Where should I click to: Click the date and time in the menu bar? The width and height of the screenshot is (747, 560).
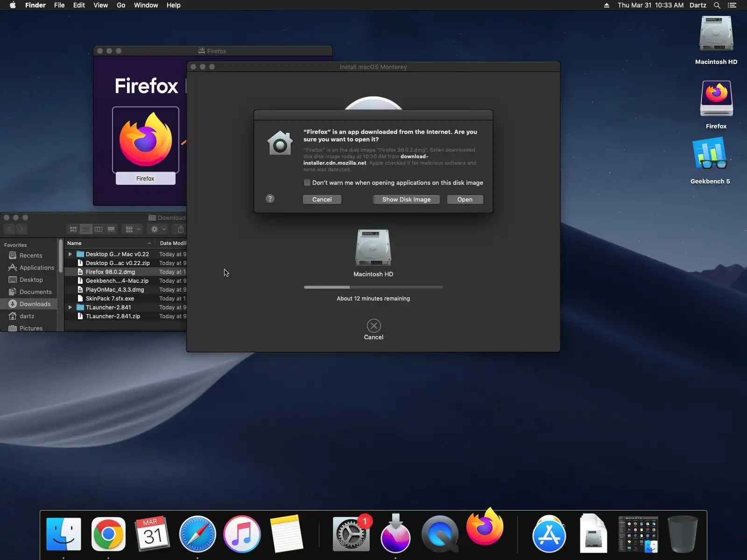tap(650, 5)
